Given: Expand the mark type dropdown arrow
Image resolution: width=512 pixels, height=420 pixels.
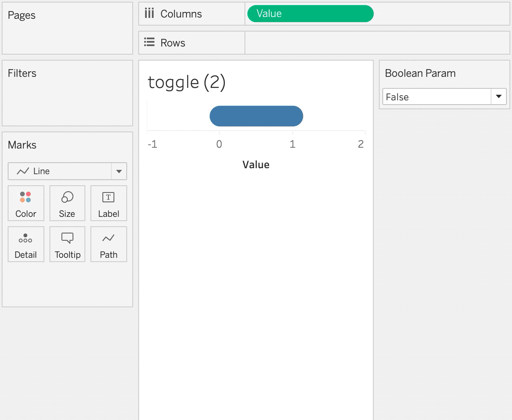Looking at the screenshot, I should (119, 172).
